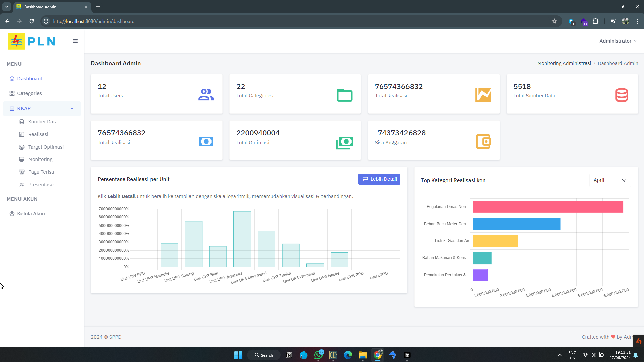The width and height of the screenshot is (644, 362).
Task: Click the Sisa Anggaran wallet icon
Action: pos(483,142)
